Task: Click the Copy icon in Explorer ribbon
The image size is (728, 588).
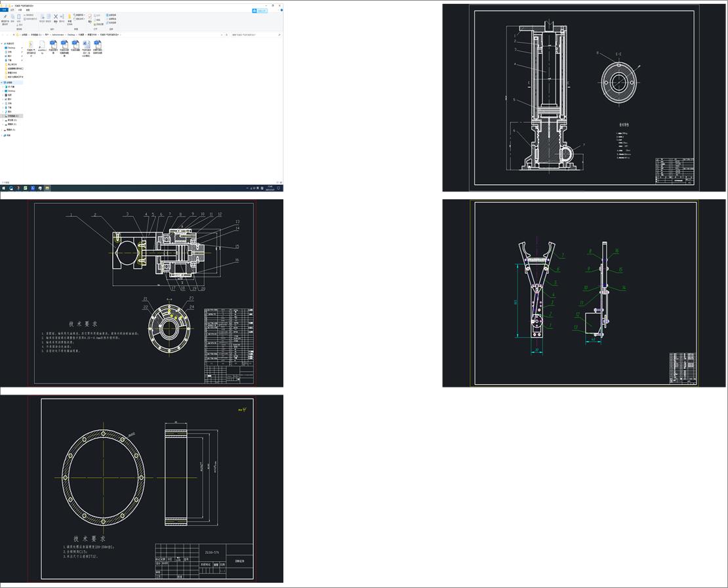Action: [12, 16]
